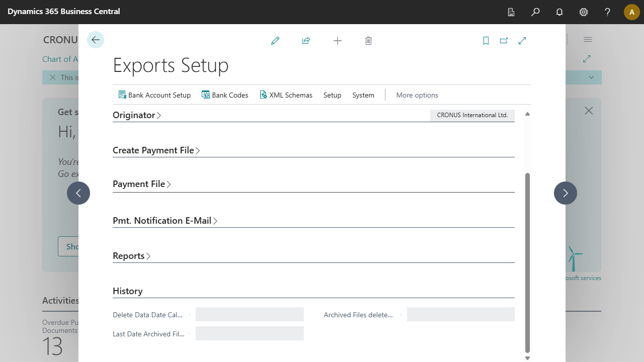Click the Exports Setup page title
This screenshot has width=644, height=362.
tap(171, 65)
